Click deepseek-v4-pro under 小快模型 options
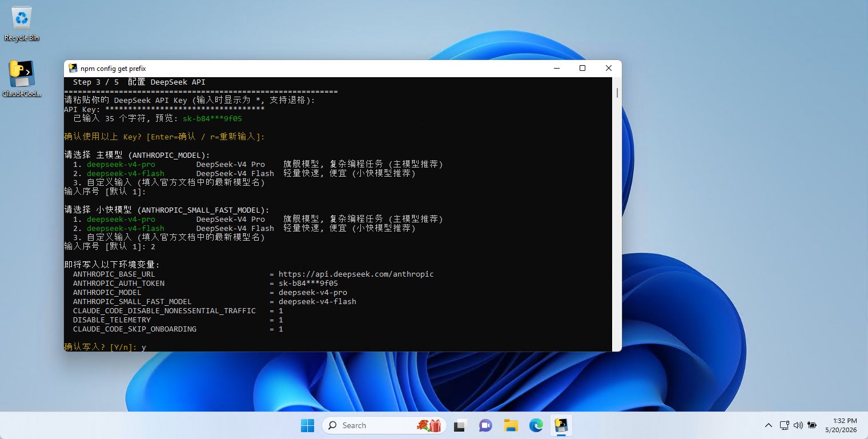The image size is (868, 439). pyautogui.click(x=121, y=219)
